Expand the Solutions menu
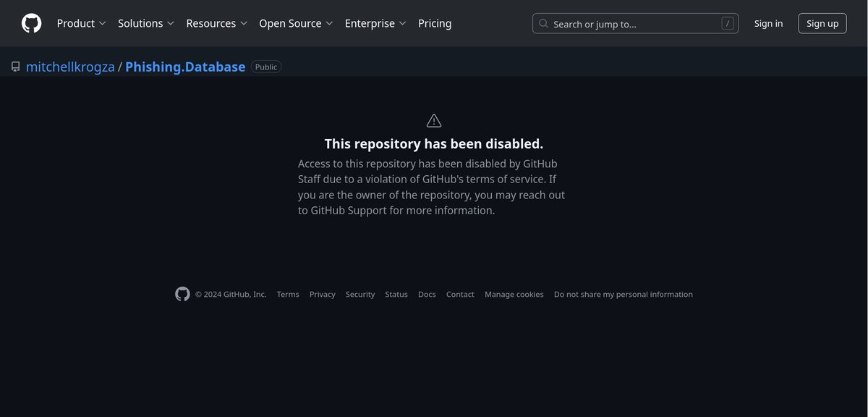Viewport: 868px width, 417px height. tap(146, 23)
